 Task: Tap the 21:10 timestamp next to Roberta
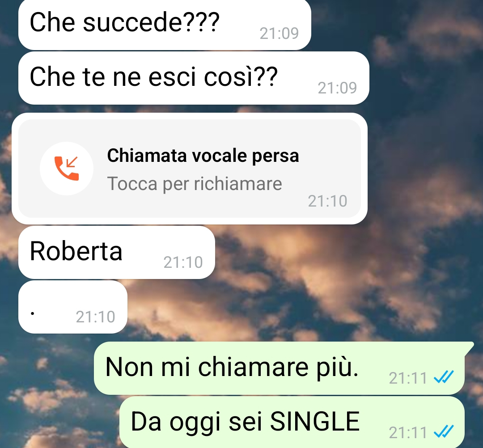[183, 262]
